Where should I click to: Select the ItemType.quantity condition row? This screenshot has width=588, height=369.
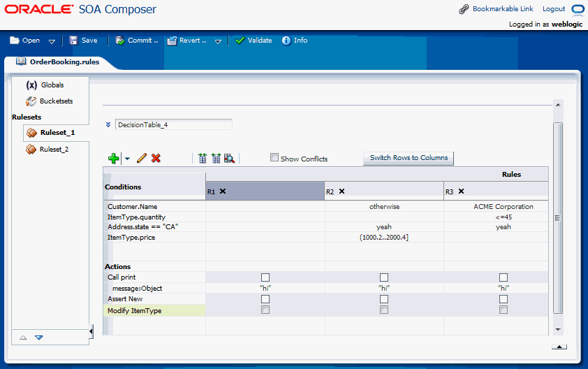click(136, 217)
